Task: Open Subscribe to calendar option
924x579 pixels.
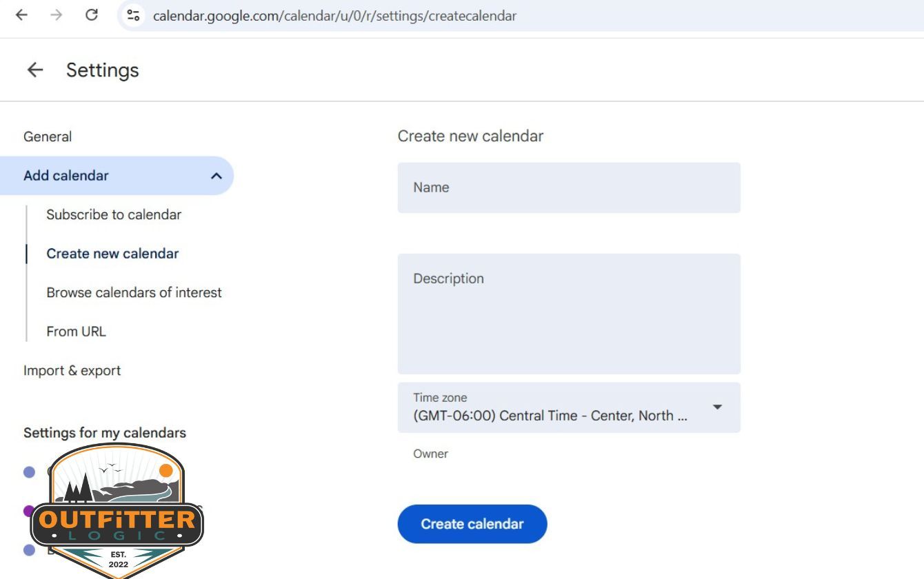Action: [x=113, y=214]
